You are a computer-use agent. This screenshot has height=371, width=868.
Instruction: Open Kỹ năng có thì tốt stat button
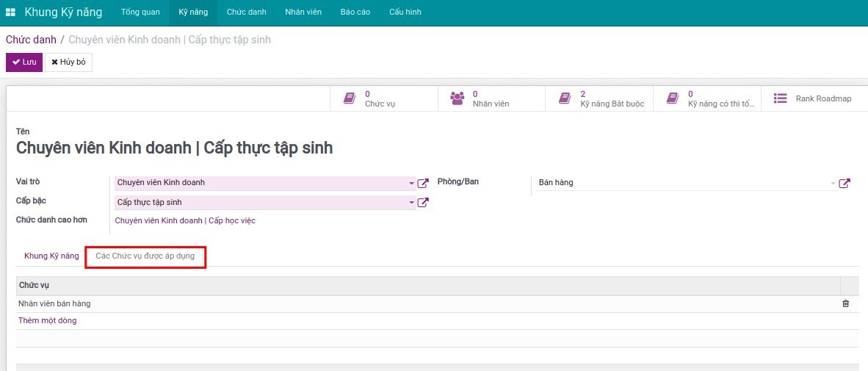point(709,98)
